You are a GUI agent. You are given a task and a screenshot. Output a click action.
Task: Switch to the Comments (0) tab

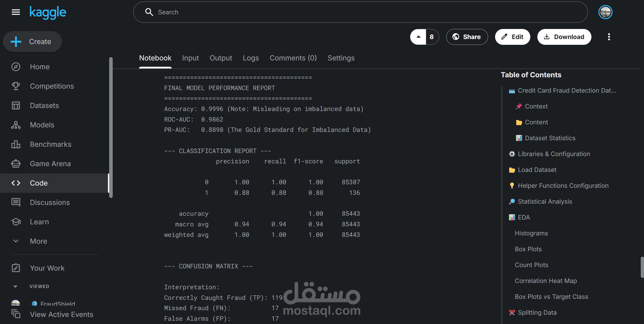coord(293,58)
